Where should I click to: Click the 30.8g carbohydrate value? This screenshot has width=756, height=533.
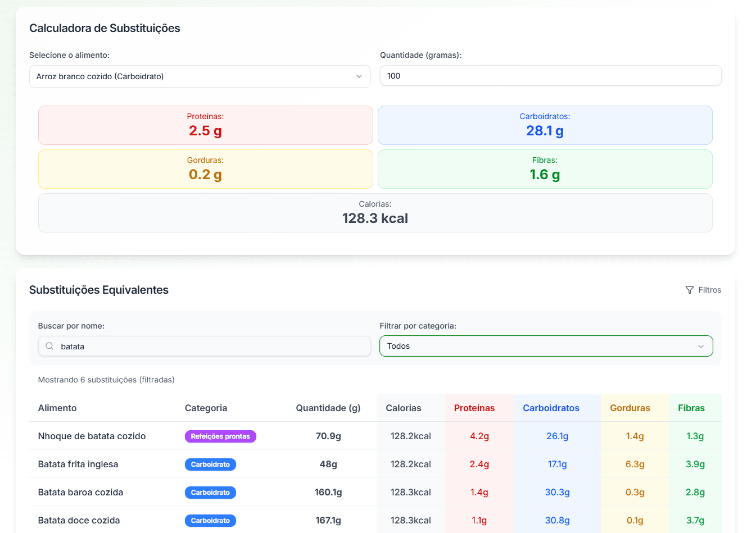click(x=558, y=520)
